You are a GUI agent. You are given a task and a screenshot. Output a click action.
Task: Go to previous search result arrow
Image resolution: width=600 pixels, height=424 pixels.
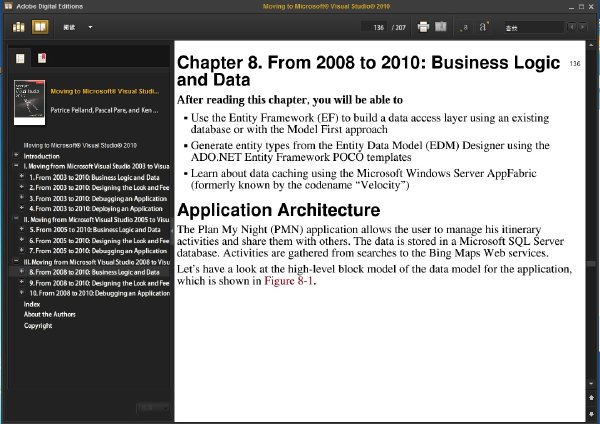tap(572, 27)
